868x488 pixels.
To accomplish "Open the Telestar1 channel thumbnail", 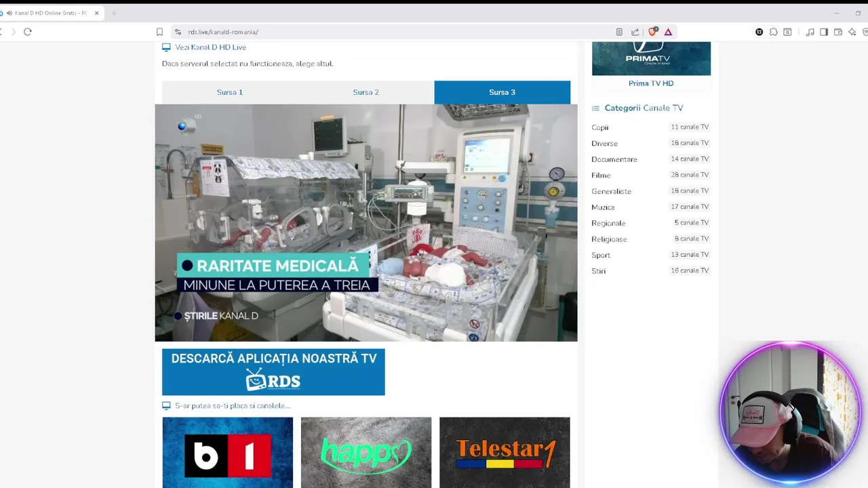I will (505, 453).
